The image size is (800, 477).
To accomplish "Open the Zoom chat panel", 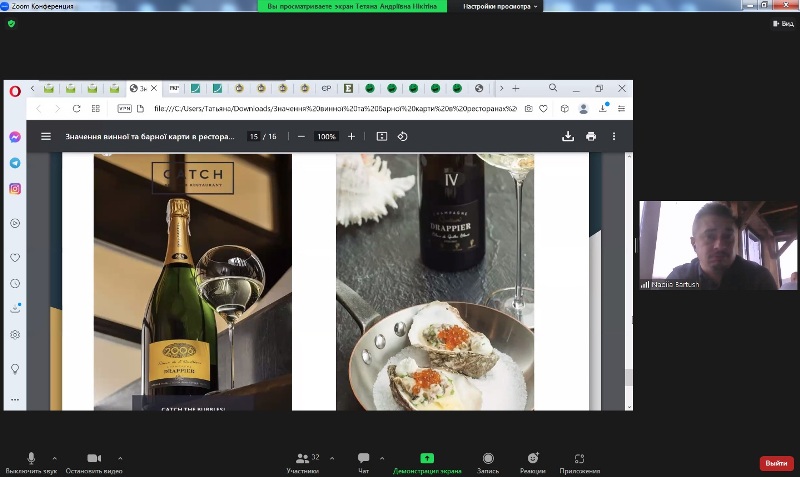I will tap(364, 459).
